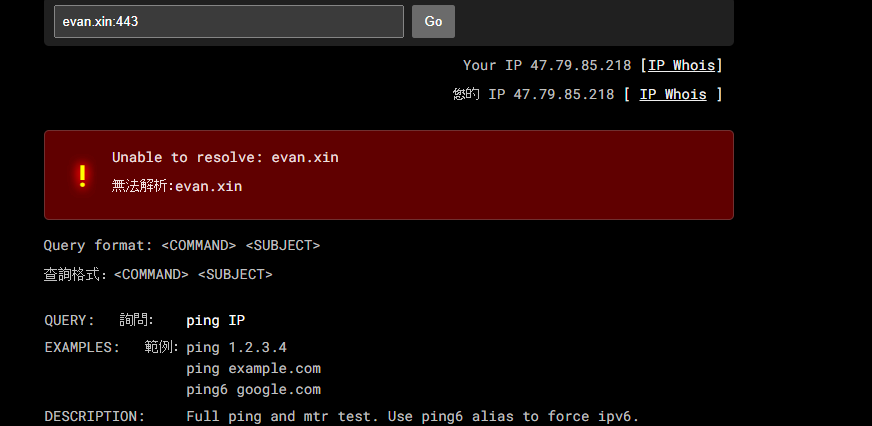
Task: Click the yellow exclamation warning icon
Action: point(82,176)
